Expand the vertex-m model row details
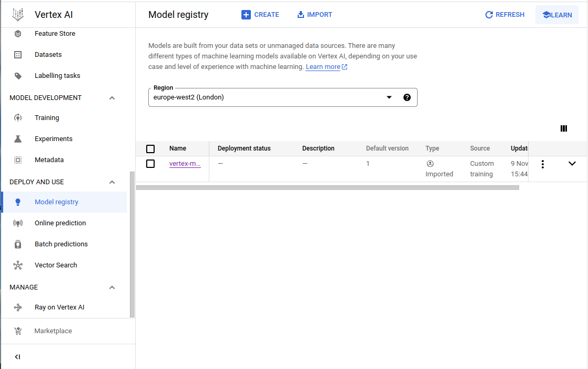588x369 pixels. click(x=572, y=164)
